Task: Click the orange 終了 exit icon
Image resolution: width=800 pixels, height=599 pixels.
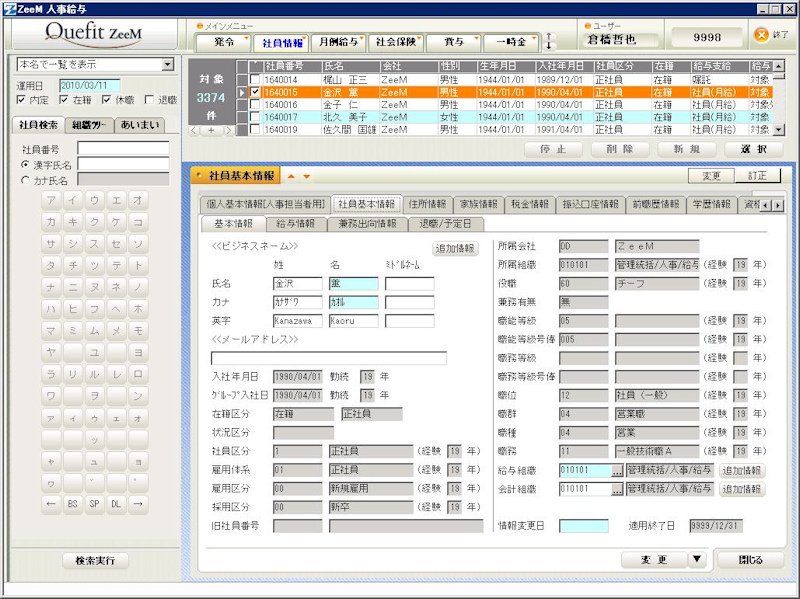Action: (x=761, y=35)
